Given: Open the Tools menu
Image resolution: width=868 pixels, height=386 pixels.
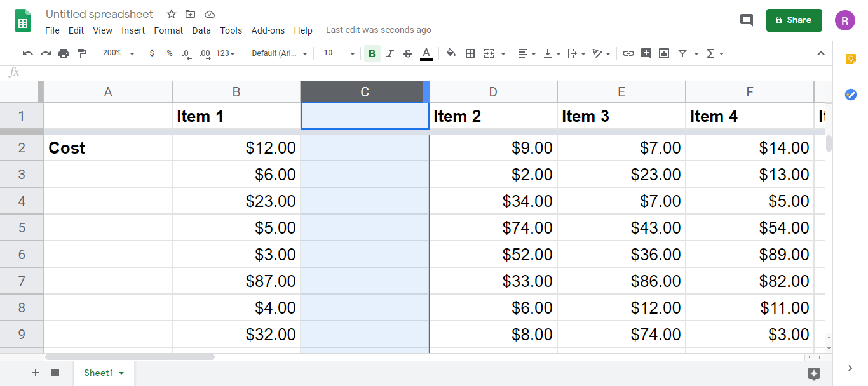Looking at the screenshot, I should pos(231,30).
